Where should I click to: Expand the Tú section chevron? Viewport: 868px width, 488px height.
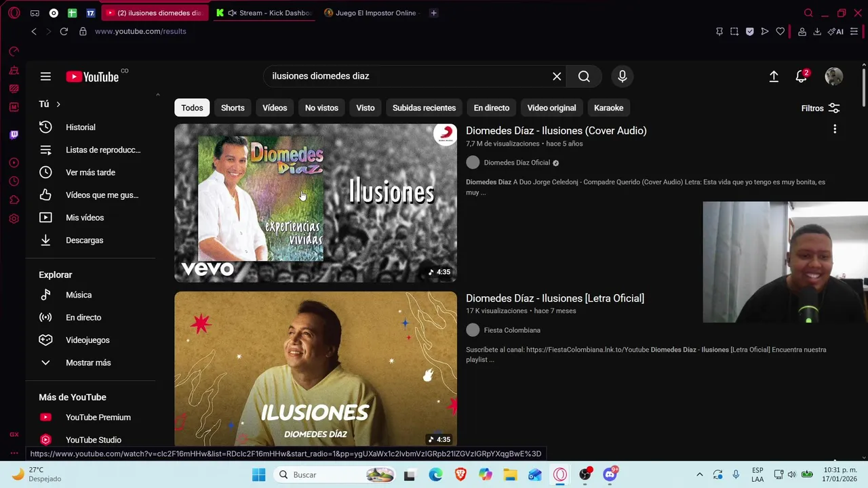tap(58, 104)
